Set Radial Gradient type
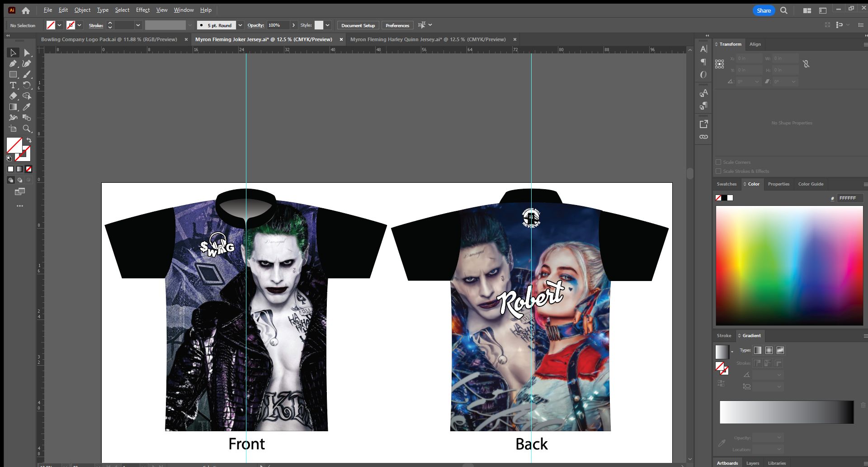The width and height of the screenshot is (868, 467). pos(769,350)
